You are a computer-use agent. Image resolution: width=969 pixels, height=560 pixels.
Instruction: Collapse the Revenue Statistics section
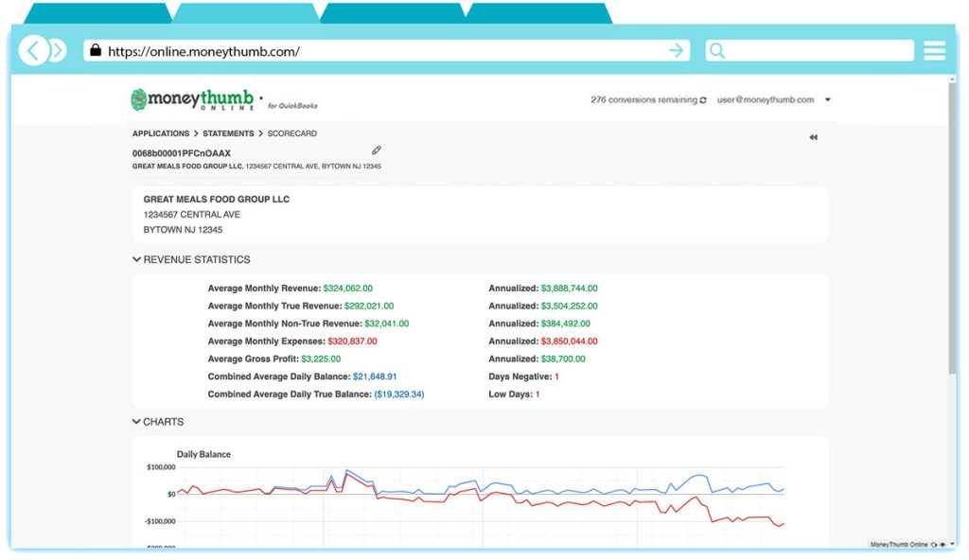(136, 259)
